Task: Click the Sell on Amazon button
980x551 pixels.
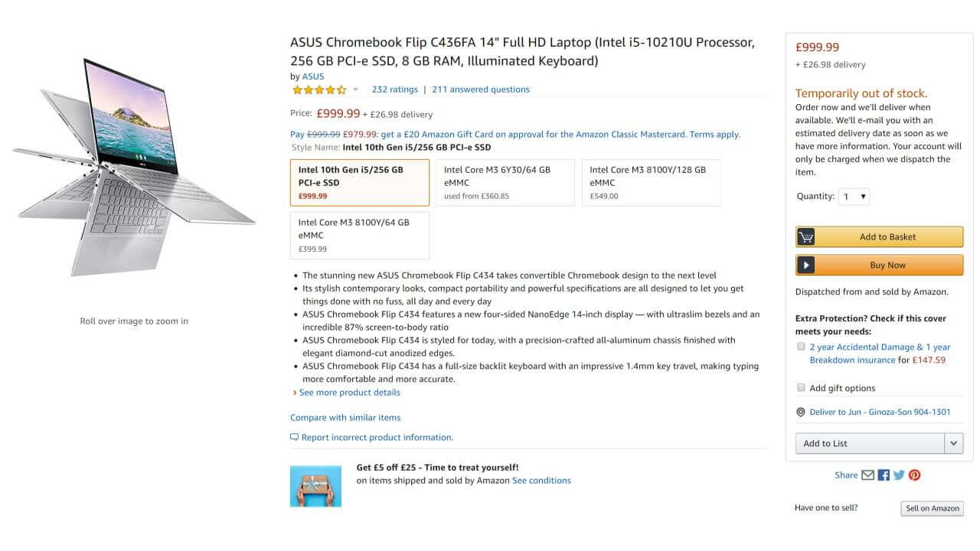Action: (x=932, y=508)
